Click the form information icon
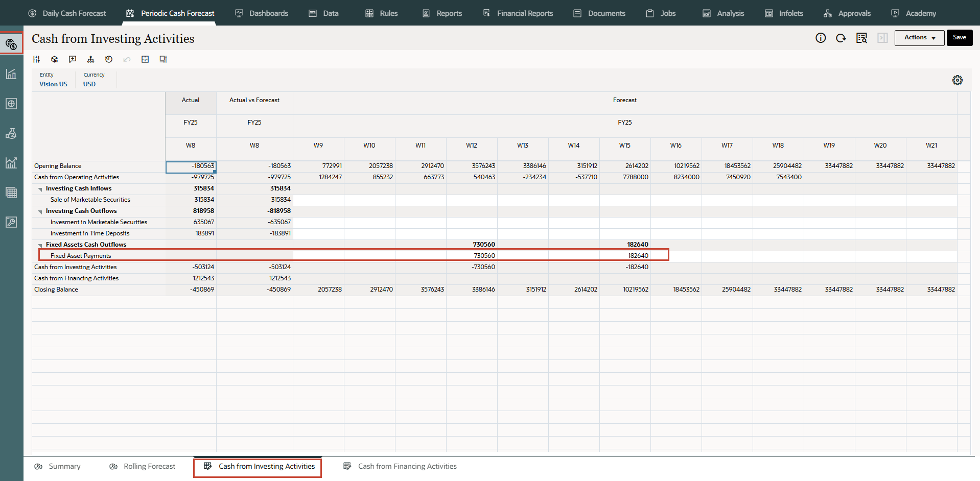The width and height of the screenshot is (980, 481). 821,38
